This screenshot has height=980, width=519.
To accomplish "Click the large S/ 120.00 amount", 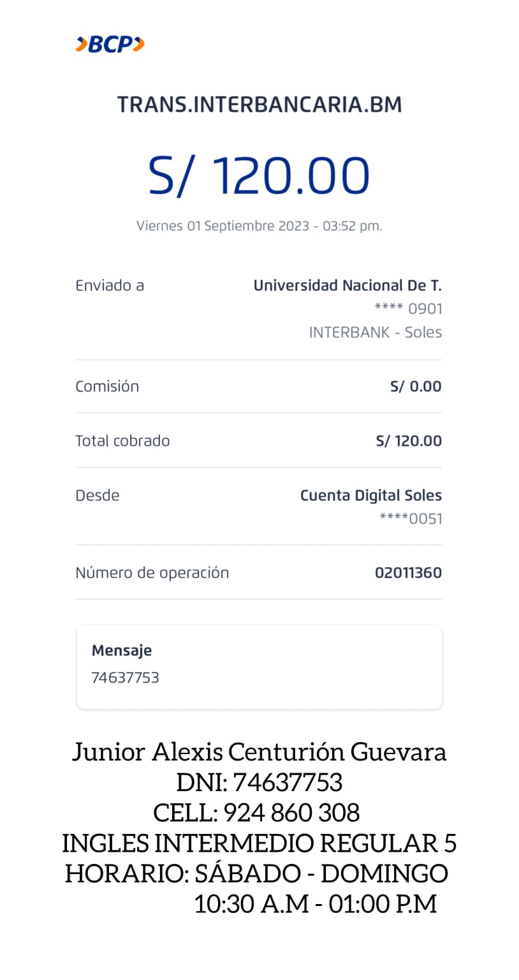I will point(259,175).
